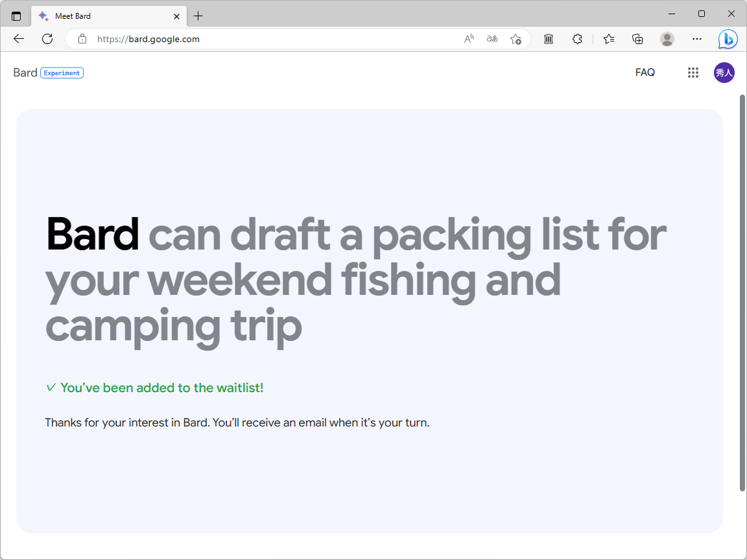This screenshot has width=747, height=560.
Task: Select the Meet Bard tab
Action: click(x=97, y=16)
